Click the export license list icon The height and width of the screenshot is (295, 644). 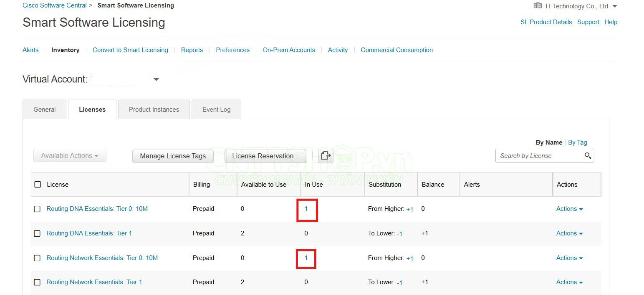(x=325, y=156)
